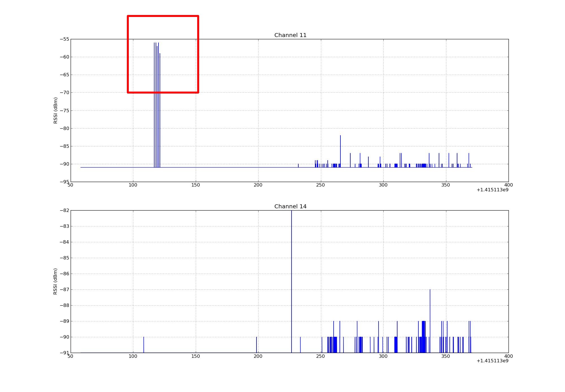Screen dimensions: 565x392
Task: Click the 150 x-axis tick under Channel 11
Action: click(x=195, y=185)
